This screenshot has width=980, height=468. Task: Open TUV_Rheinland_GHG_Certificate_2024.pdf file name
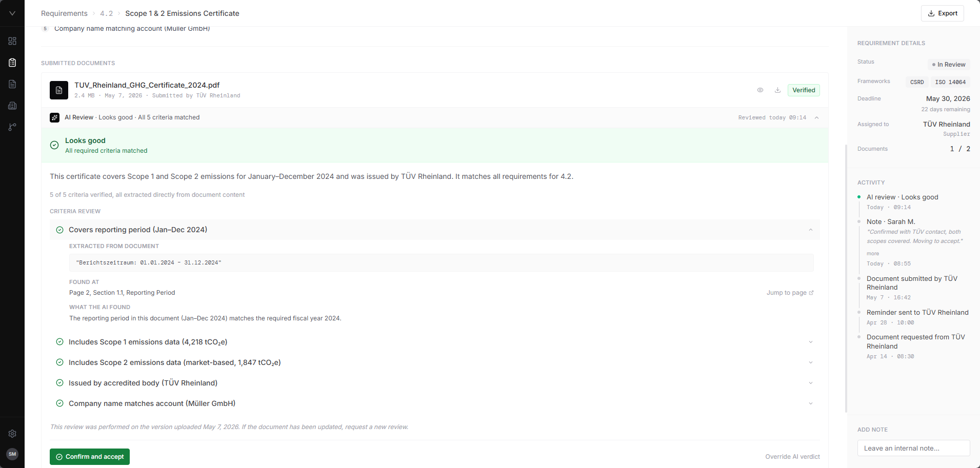coord(147,85)
